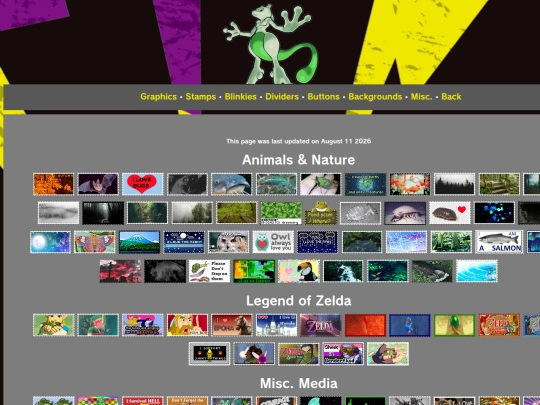
Task: Select the blue catfish stamp
Action: pos(231,184)
